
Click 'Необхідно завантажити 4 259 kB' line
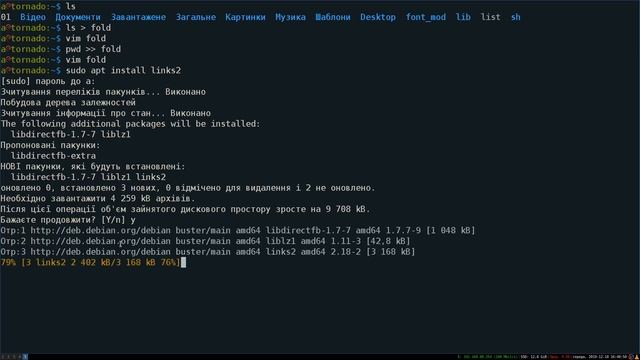pos(98,198)
